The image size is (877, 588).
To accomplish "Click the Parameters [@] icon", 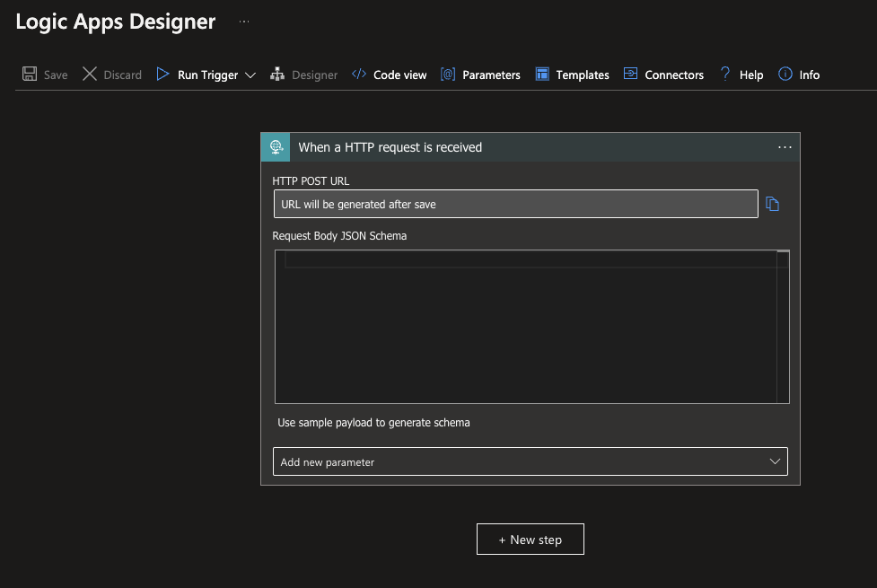I will (448, 74).
